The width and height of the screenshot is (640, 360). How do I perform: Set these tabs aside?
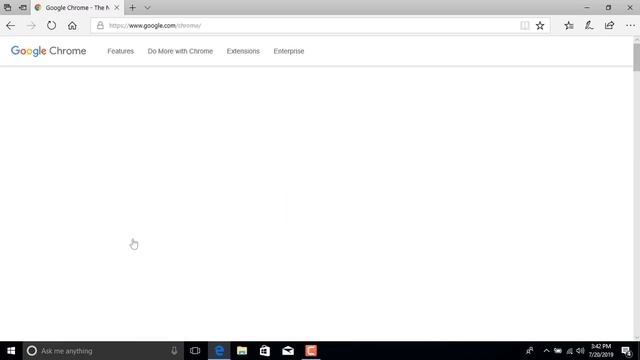click(23, 7)
